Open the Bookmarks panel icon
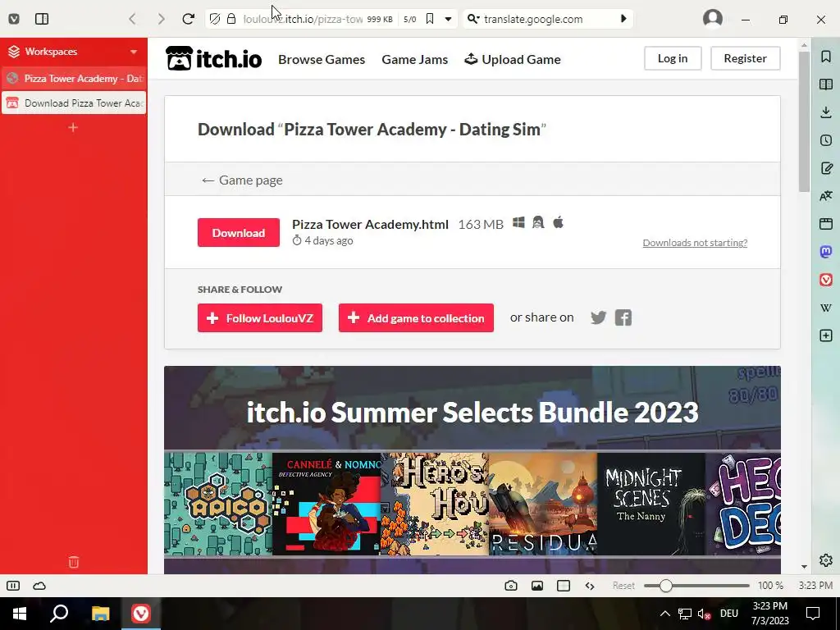This screenshot has height=630, width=840. [x=825, y=57]
